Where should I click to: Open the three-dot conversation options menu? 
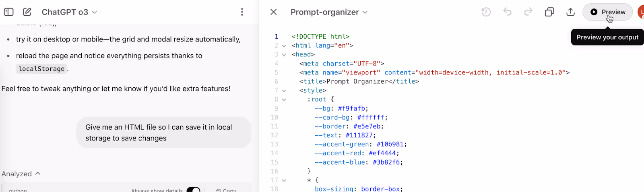pos(242,12)
